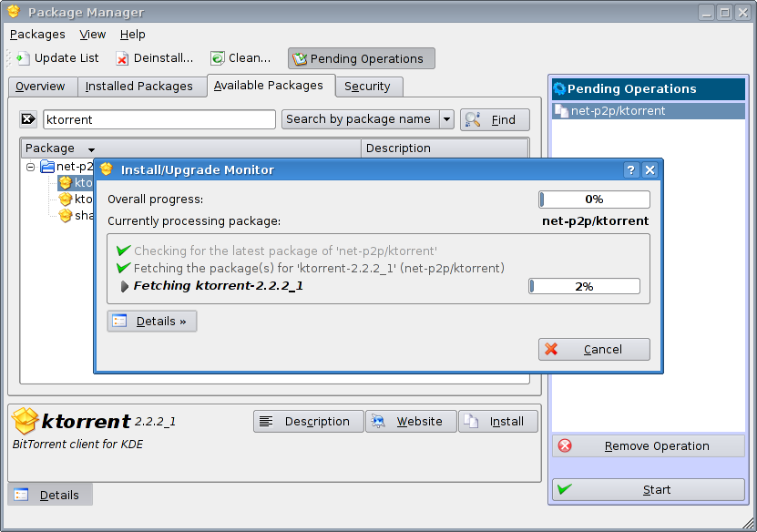Click the Remove Operation button
This screenshot has width=757, height=532.
click(x=649, y=446)
